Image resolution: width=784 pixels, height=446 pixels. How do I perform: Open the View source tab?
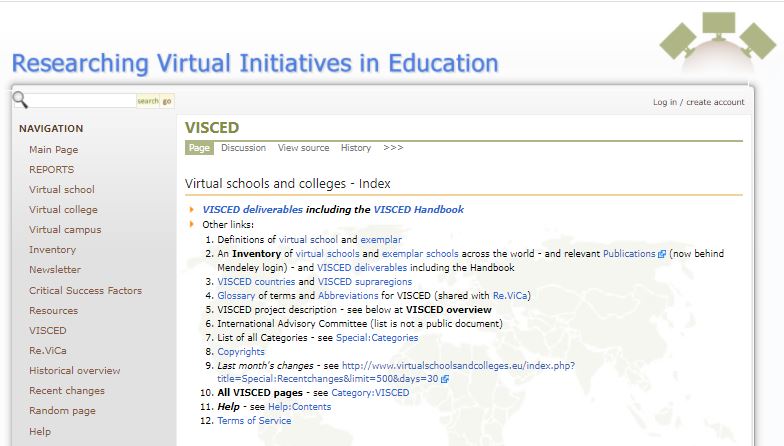(x=303, y=148)
